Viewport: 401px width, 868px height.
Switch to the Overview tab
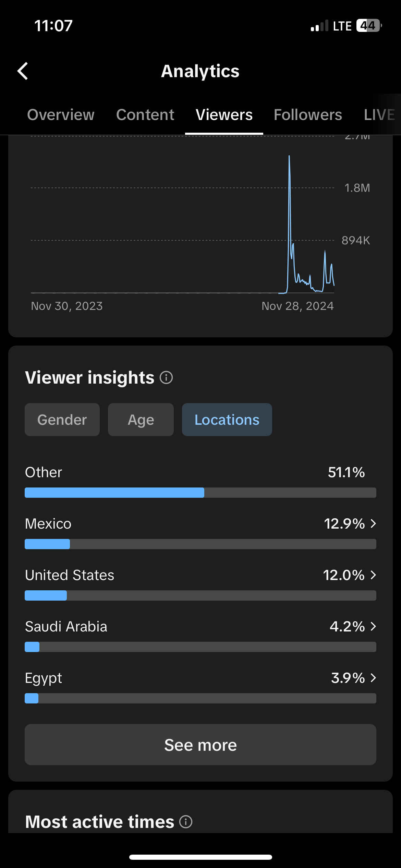point(61,114)
